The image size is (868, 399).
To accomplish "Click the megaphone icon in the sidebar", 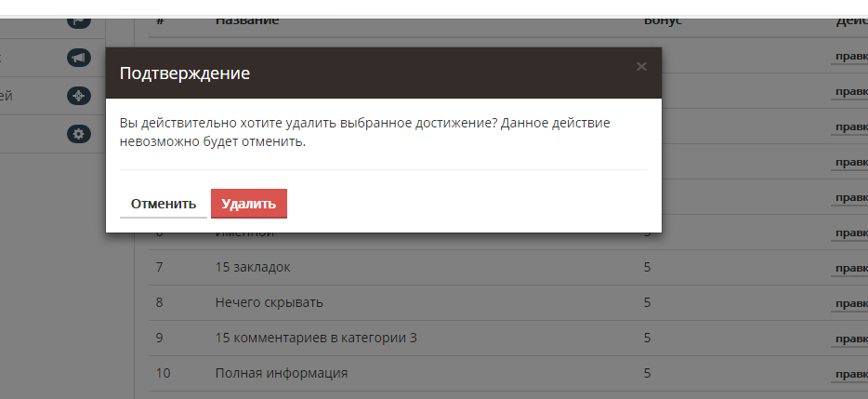I will click(x=79, y=58).
